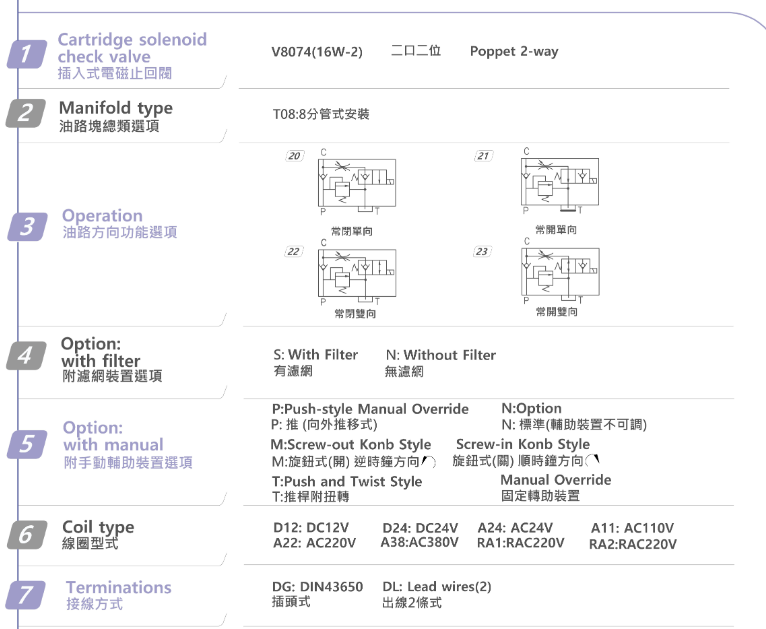Click the number 6 section badge

tap(27, 535)
